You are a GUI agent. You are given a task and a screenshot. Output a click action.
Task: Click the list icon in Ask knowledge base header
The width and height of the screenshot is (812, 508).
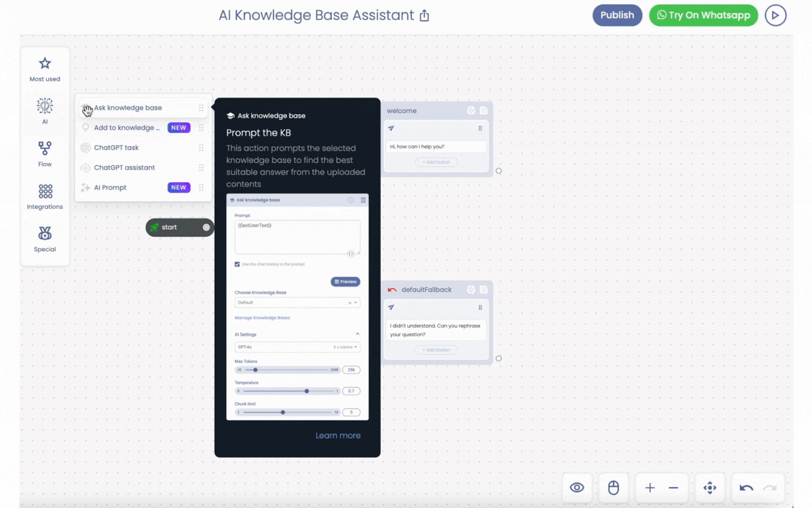[x=363, y=200]
